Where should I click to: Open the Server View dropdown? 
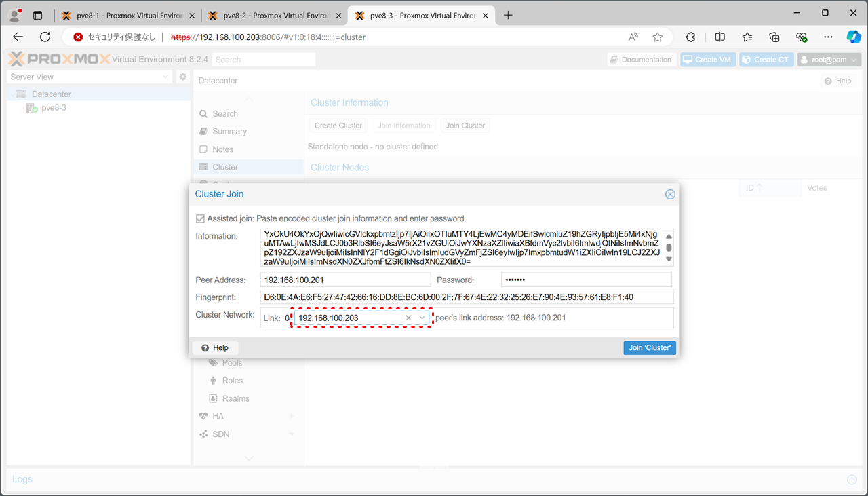point(89,77)
